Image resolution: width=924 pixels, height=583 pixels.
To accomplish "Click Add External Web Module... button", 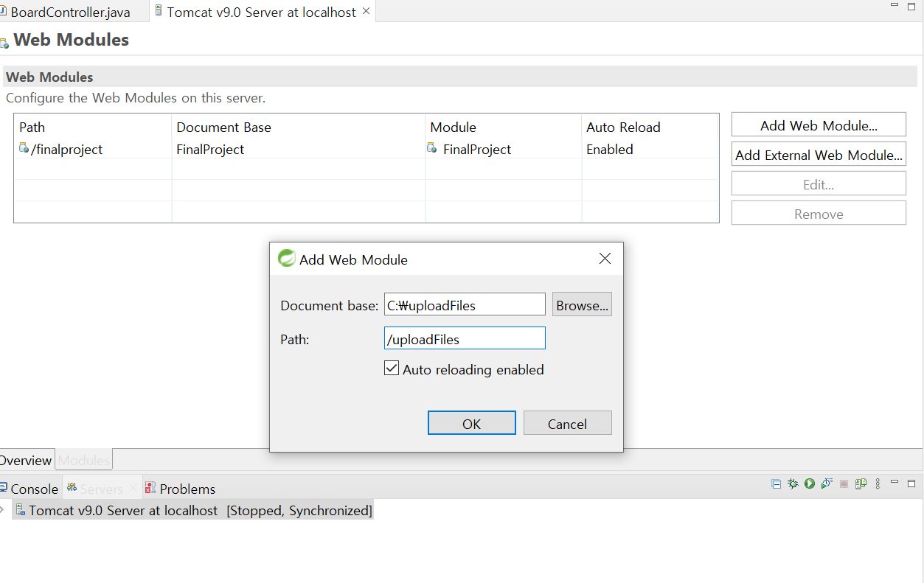I will (x=819, y=155).
